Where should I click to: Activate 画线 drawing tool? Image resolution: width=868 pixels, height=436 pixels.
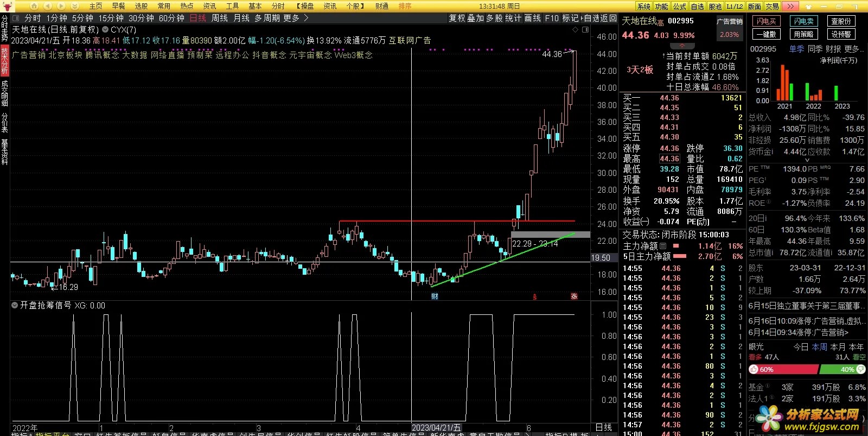click(x=533, y=18)
